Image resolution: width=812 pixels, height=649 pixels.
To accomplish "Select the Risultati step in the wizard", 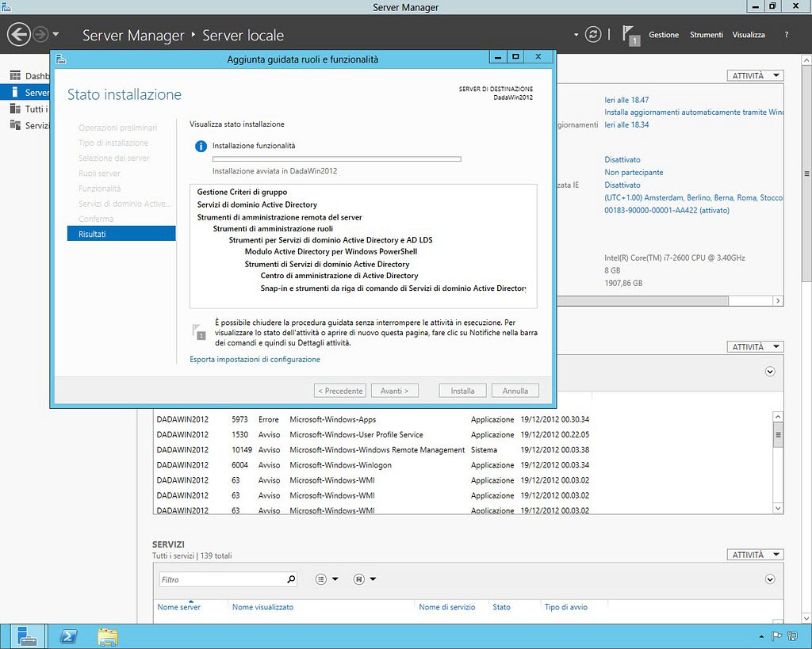I will pyautogui.click(x=121, y=234).
